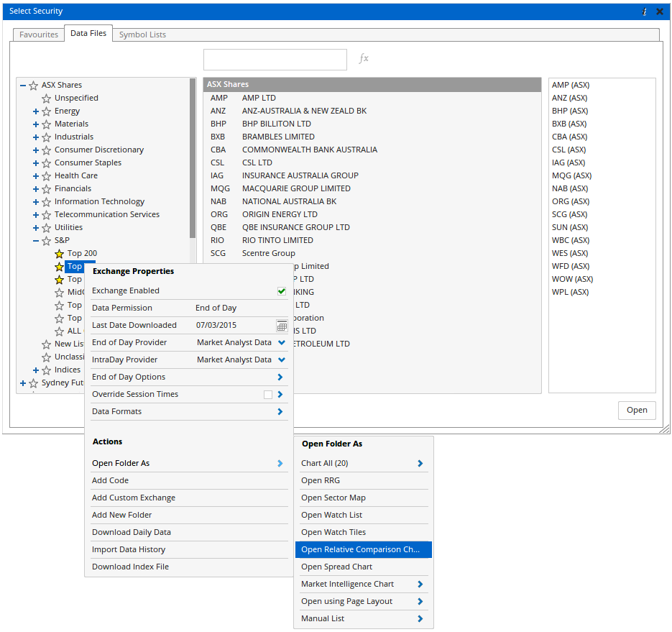The image size is (672, 632).
Task: Toggle favourite star for ALL folder
Action: [x=59, y=331]
